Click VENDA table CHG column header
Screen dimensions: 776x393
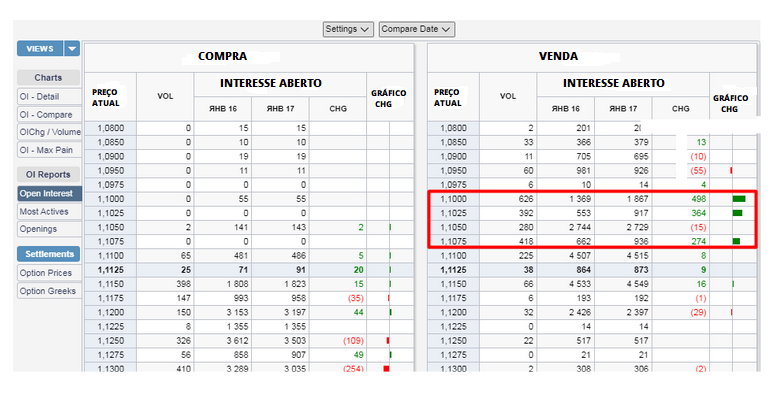pyautogui.click(x=681, y=109)
